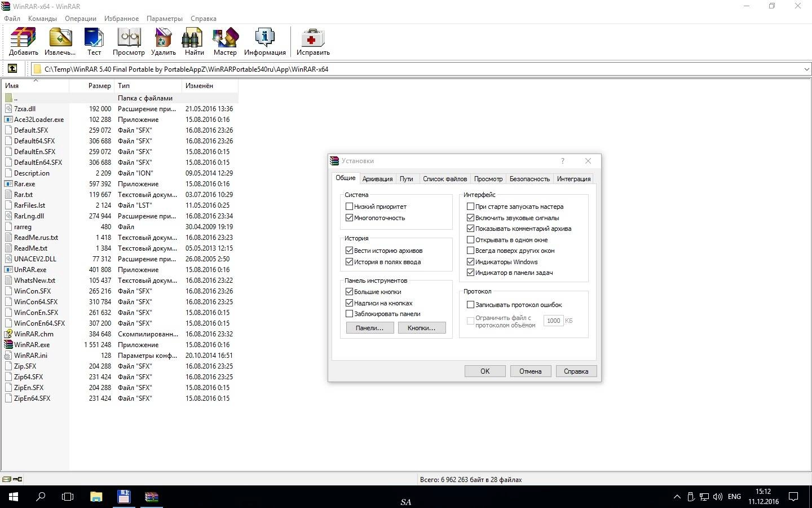Toggle Включить звуковые сигналы checkbox
Screen dimensions: 812x508
pyautogui.click(x=470, y=218)
